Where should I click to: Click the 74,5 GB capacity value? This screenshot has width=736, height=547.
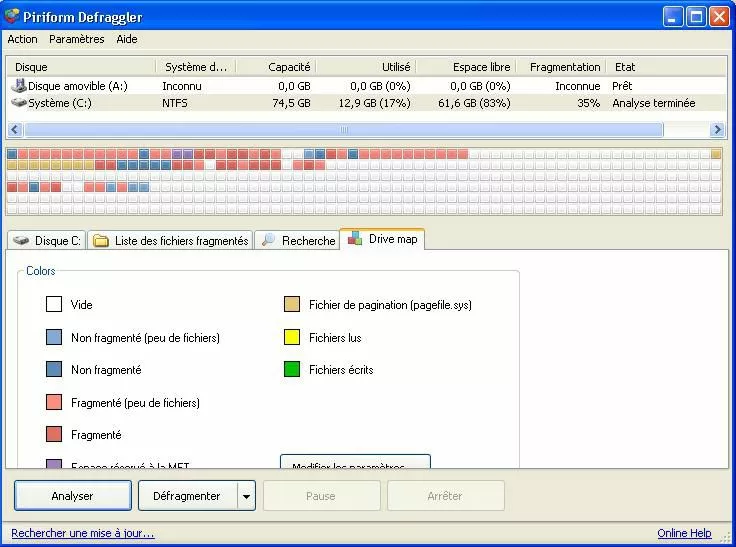(291, 103)
